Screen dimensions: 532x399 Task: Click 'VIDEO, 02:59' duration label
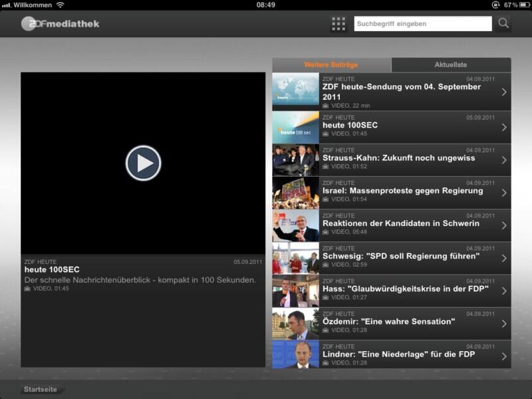pos(349,265)
